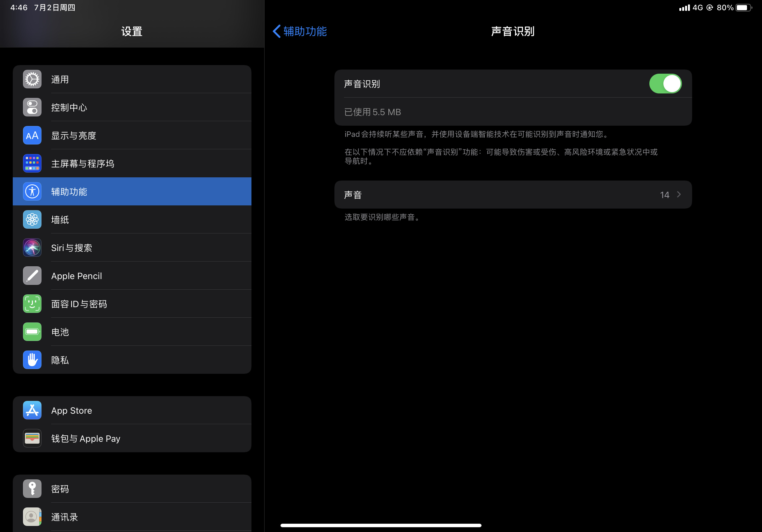Tap the battery status indicator
Screen dimensions: 762x532
743,8
